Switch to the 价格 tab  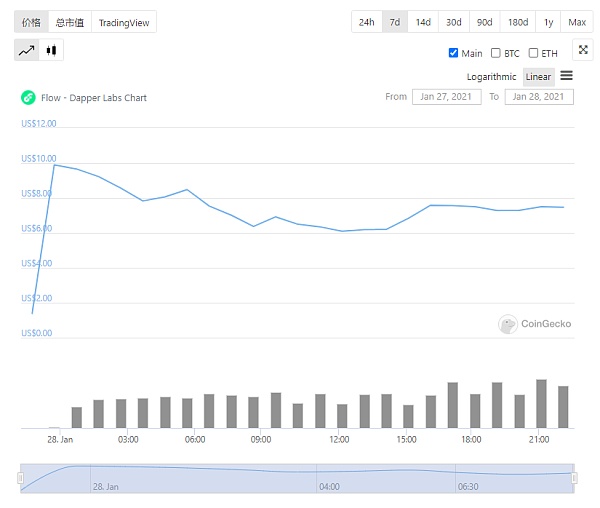tap(31, 22)
